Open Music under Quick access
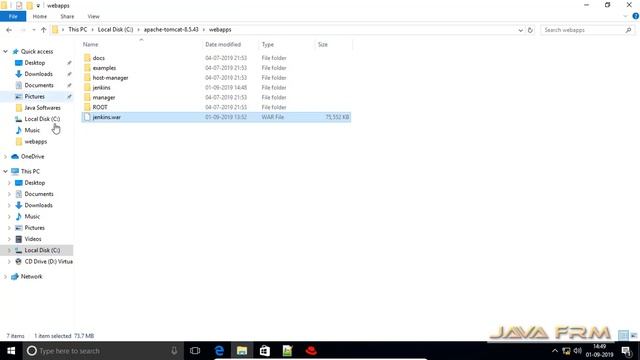This screenshot has height=360, width=640. (32, 130)
